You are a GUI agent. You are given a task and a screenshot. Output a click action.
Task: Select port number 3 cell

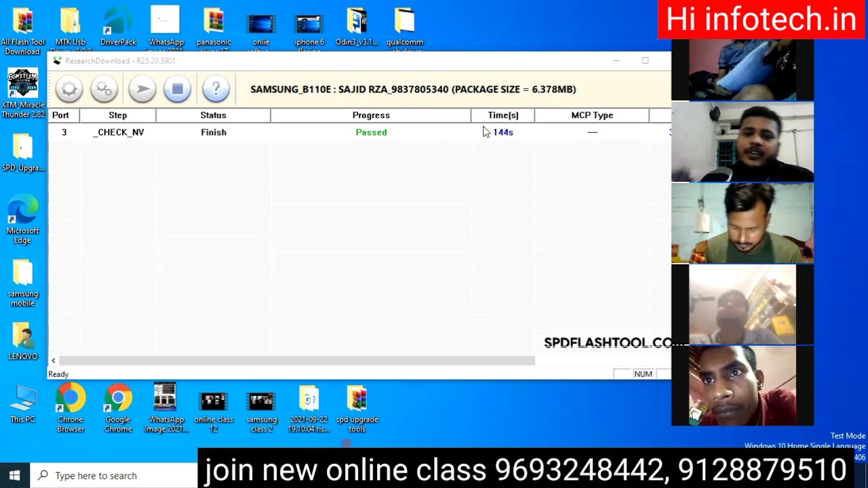point(64,132)
